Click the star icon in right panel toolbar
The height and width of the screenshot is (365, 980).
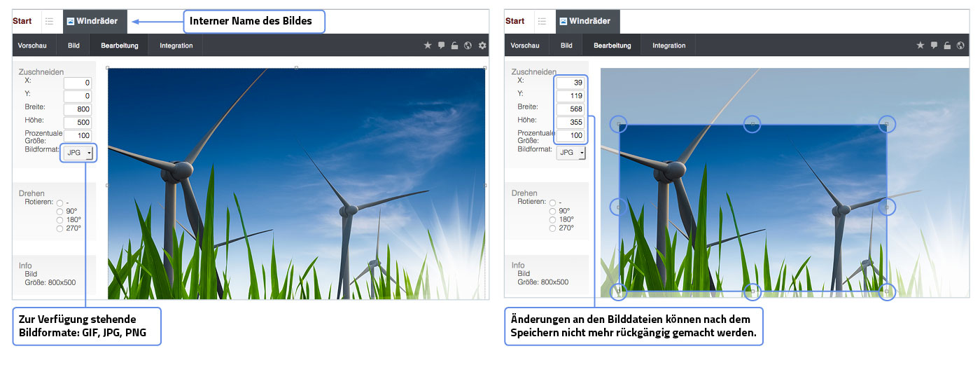(x=920, y=46)
